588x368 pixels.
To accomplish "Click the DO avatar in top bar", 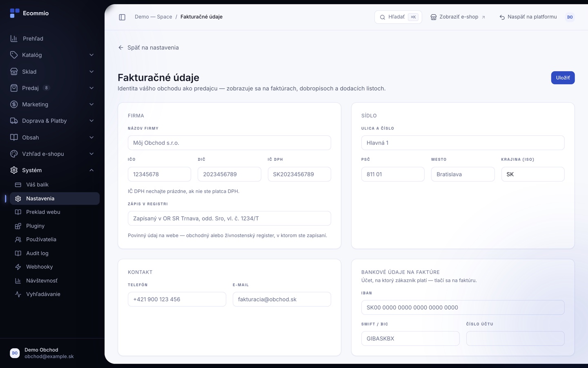I will pos(570,17).
